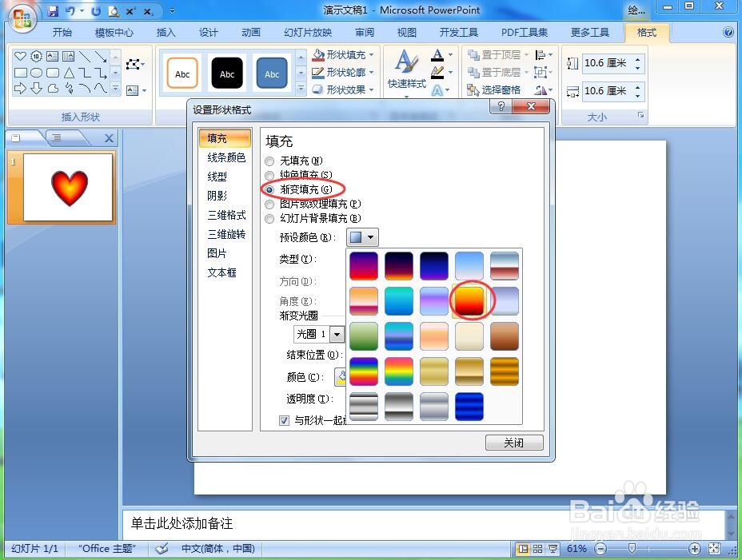742x560 pixels.
Task: Open Quick Styles WordArt gallery
Action: (406, 72)
